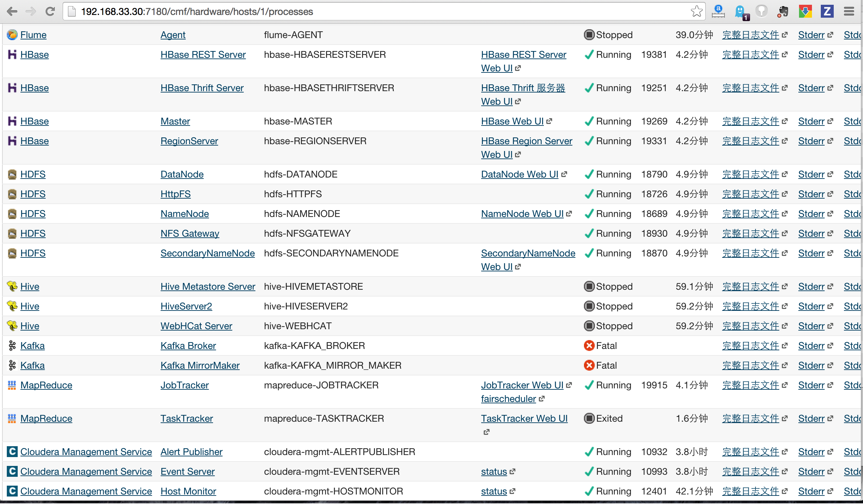Open the status link for Event Server
863x504 pixels.
[x=493, y=471]
